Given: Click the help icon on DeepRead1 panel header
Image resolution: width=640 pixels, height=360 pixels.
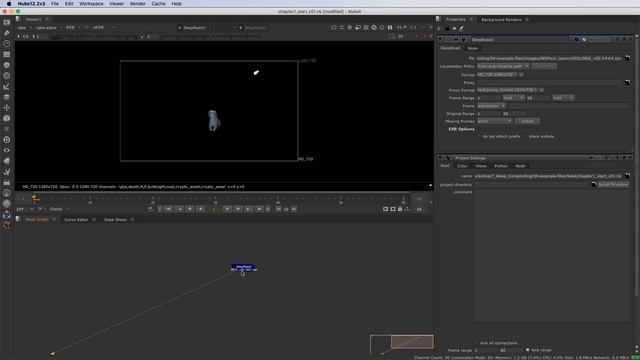Looking at the screenshot, I should pyautogui.click(x=617, y=40).
